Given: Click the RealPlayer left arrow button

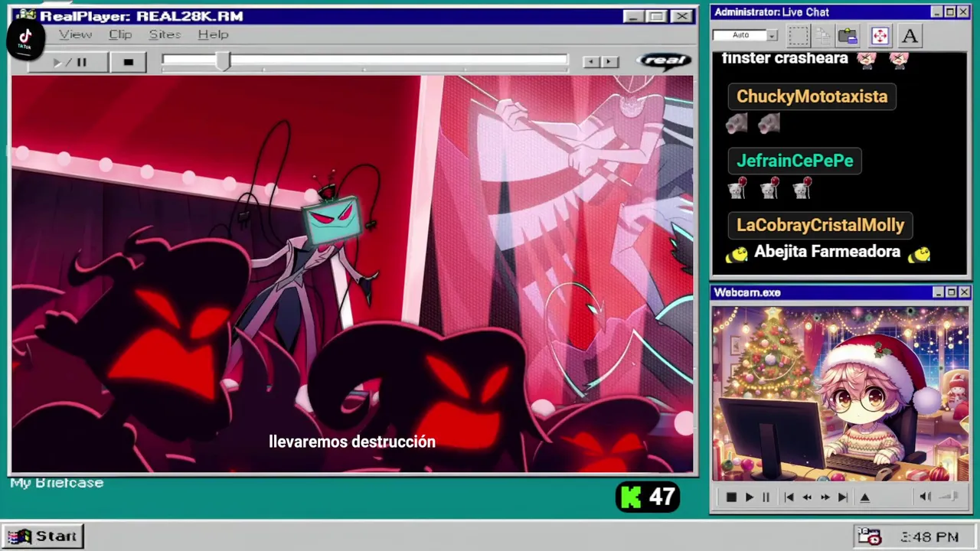Looking at the screenshot, I should [590, 62].
